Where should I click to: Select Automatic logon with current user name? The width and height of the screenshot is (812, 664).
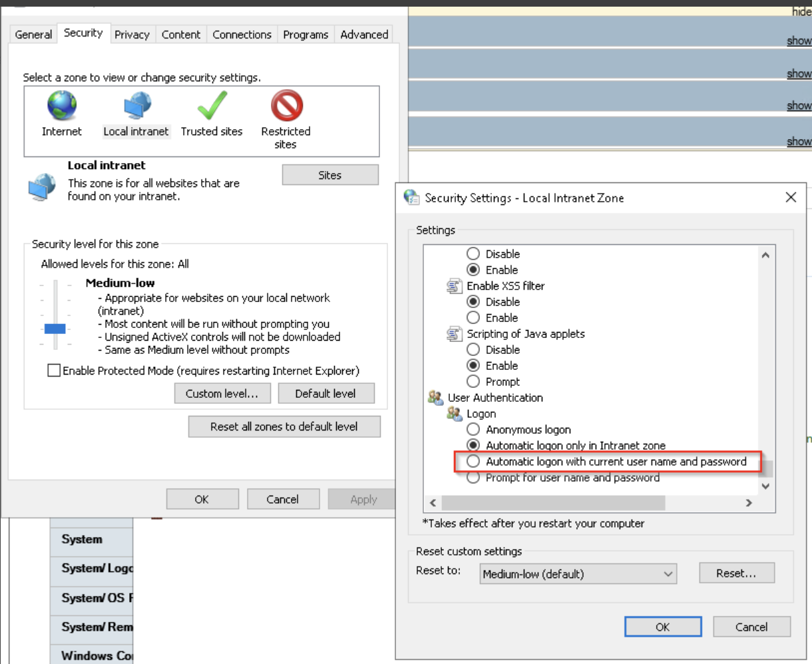click(473, 461)
